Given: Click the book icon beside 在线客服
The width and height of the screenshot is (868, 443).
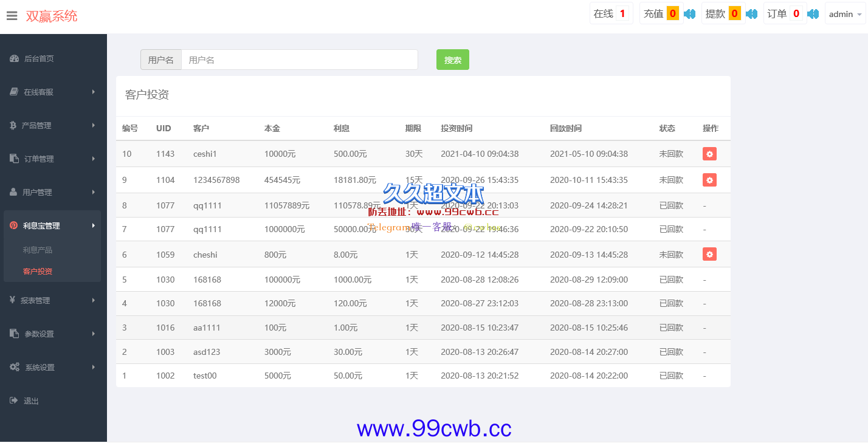Looking at the screenshot, I should click(14, 92).
